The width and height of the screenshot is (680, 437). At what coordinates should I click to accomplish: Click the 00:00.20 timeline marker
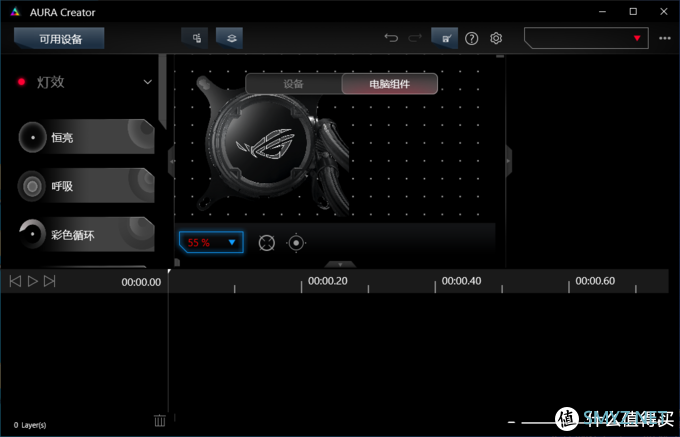point(328,281)
